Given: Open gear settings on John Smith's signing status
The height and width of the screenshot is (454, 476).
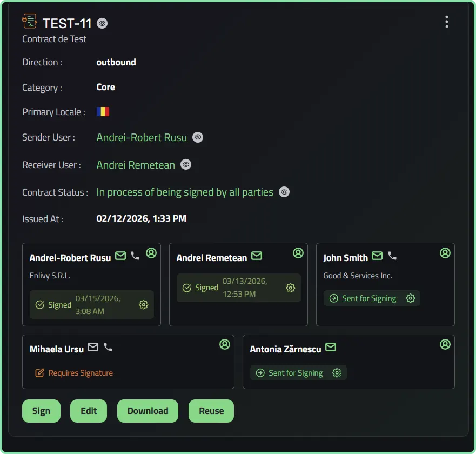Looking at the screenshot, I should [x=411, y=298].
